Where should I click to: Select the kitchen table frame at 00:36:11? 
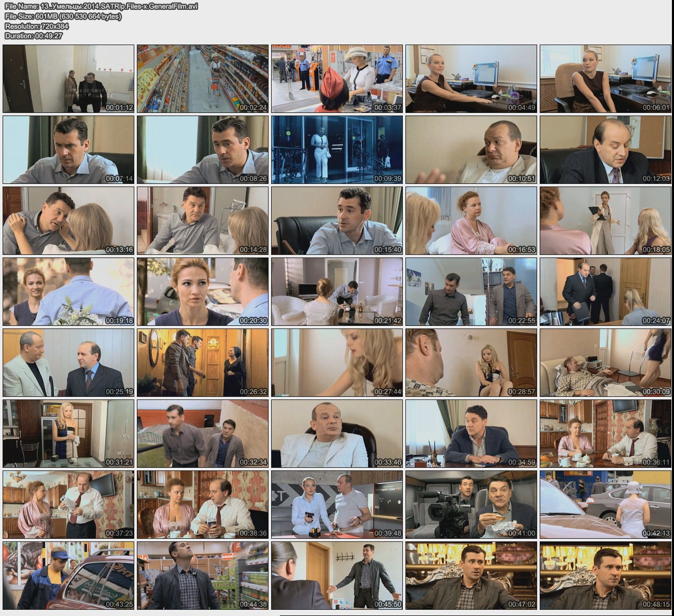click(x=606, y=434)
